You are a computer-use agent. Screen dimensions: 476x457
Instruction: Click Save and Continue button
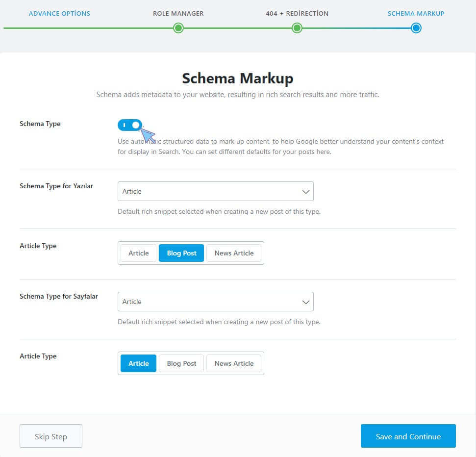408,436
